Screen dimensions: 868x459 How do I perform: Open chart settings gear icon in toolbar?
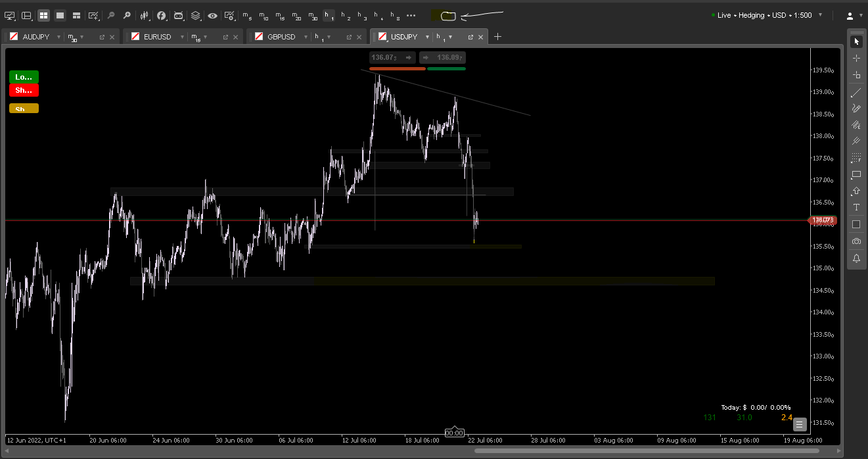click(229, 15)
